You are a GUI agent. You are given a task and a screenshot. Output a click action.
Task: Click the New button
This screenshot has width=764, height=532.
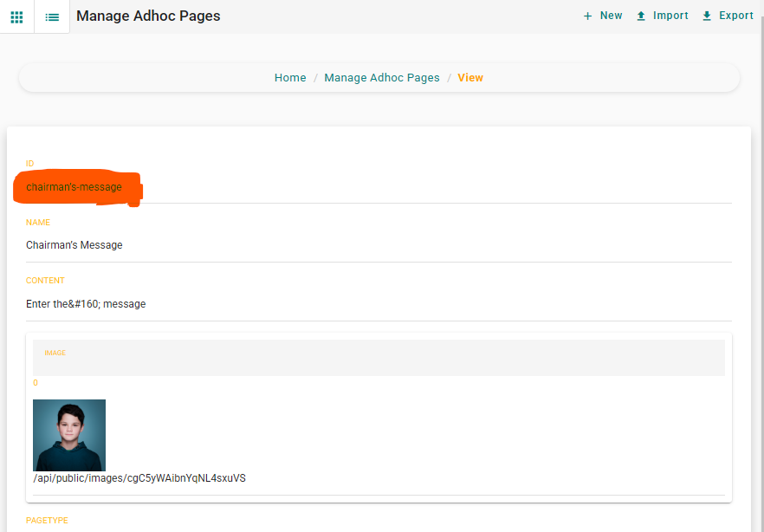click(x=603, y=16)
